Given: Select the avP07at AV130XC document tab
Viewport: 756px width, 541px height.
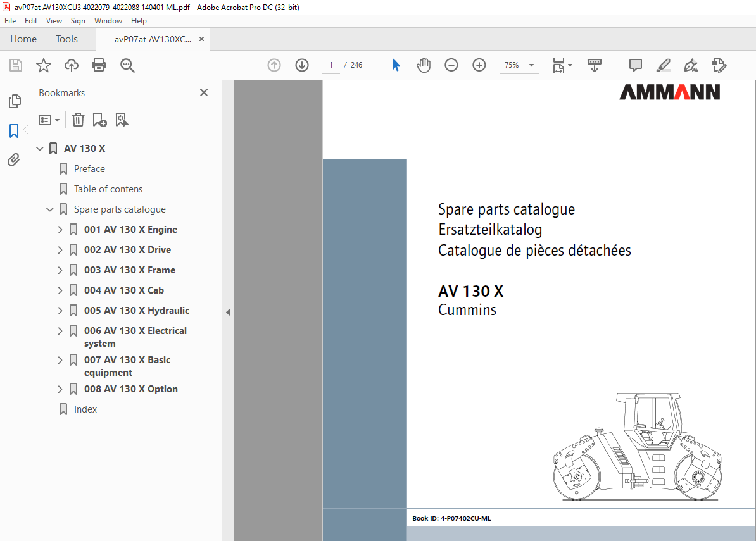Looking at the screenshot, I should [x=153, y=39].
